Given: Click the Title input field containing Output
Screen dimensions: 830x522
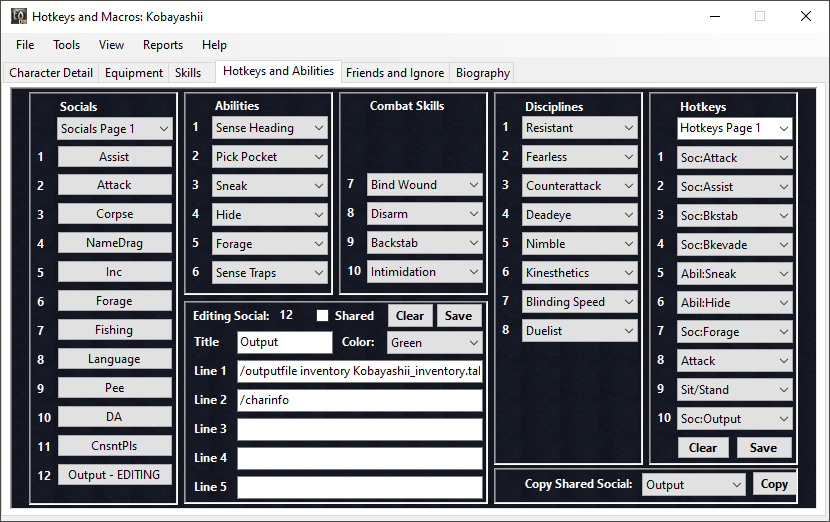Looking at the screenshot, I should (x=285, y=343).
